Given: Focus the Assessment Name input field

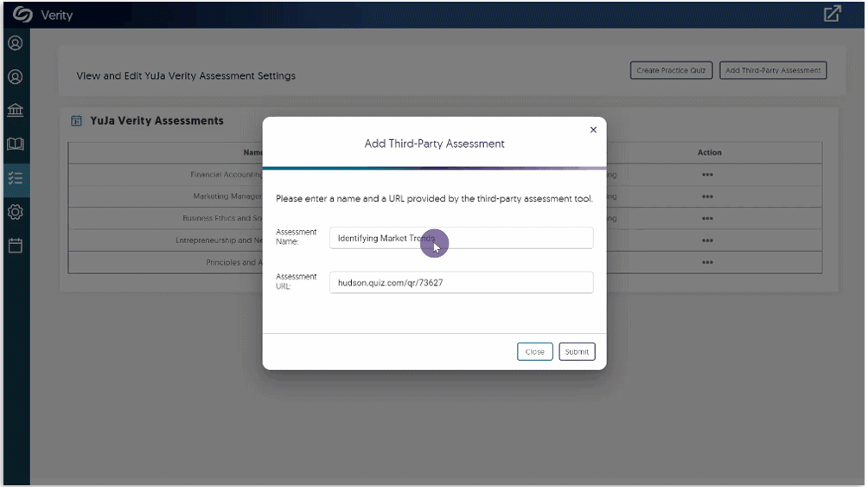Looking at the screenshot, I should [x=461, y=238].
